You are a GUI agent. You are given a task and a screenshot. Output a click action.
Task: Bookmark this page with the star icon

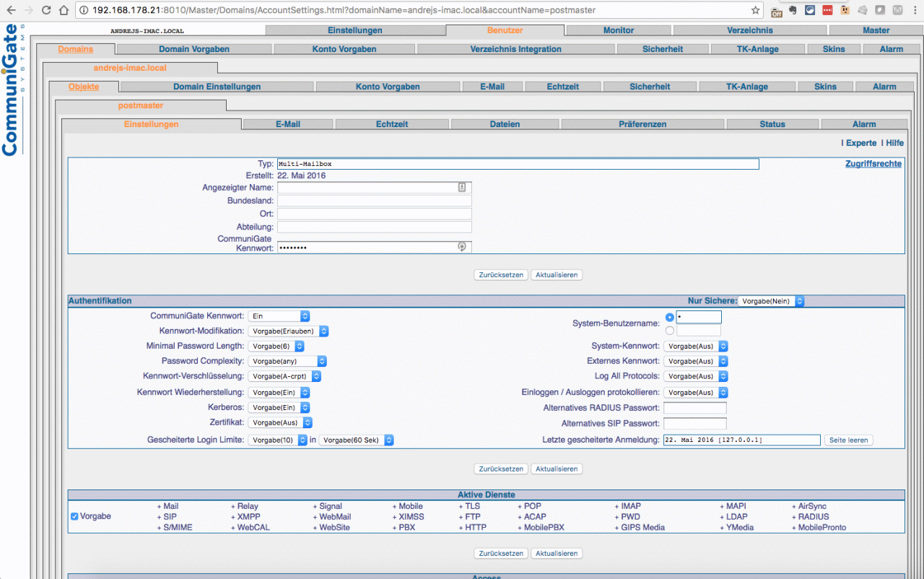click(x=756, y=10)
